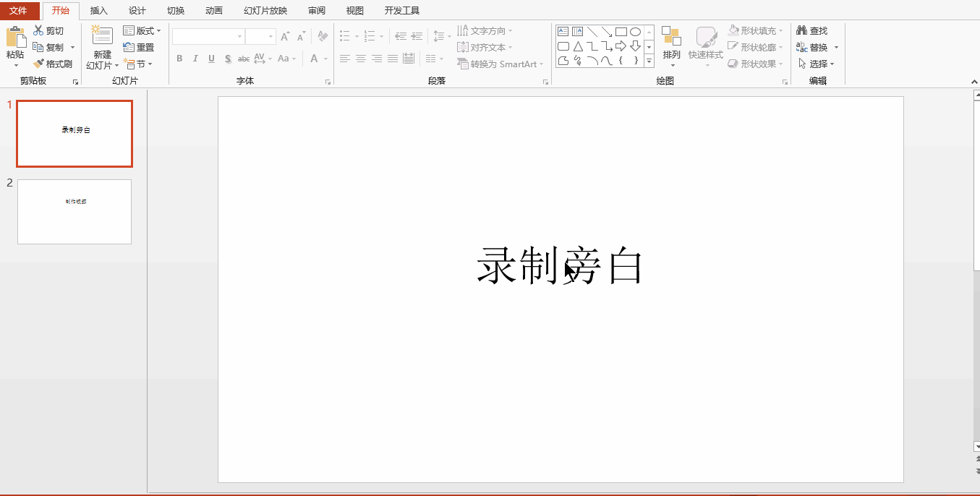Select the straight line shape
Viewport: 980px width, 496px height.
click(592, 31)
